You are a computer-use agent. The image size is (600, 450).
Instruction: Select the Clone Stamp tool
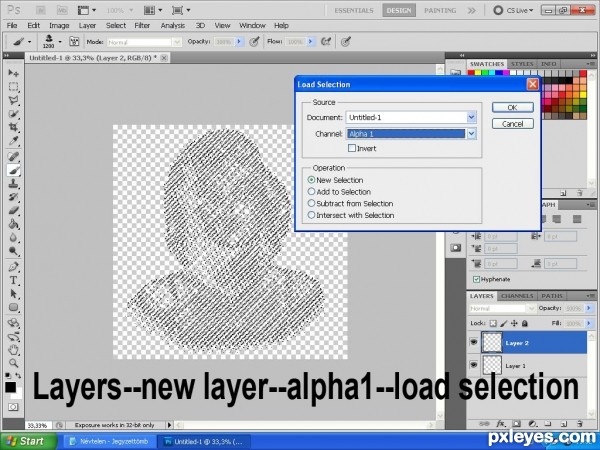pos(13,183)
